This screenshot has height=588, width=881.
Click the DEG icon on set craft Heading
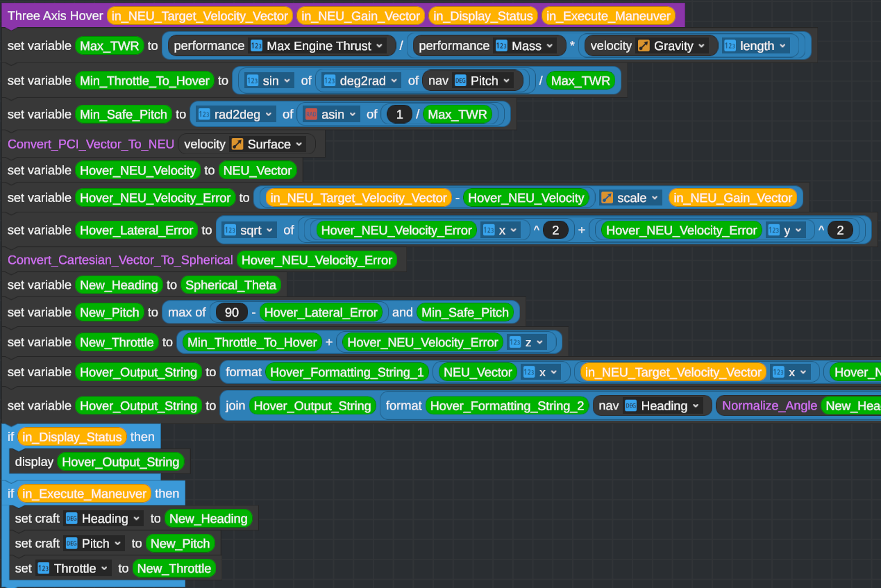72,519
